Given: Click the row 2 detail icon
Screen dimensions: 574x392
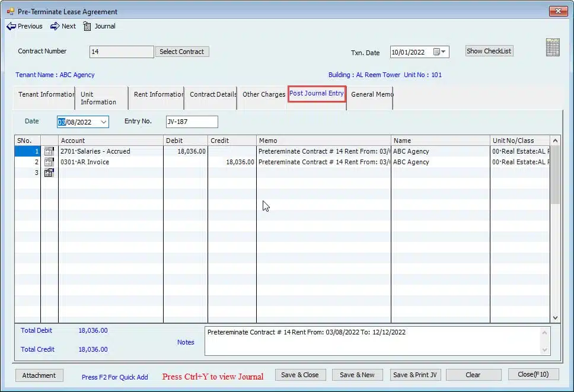Looking at the screenshot, I should coord(49,162).
